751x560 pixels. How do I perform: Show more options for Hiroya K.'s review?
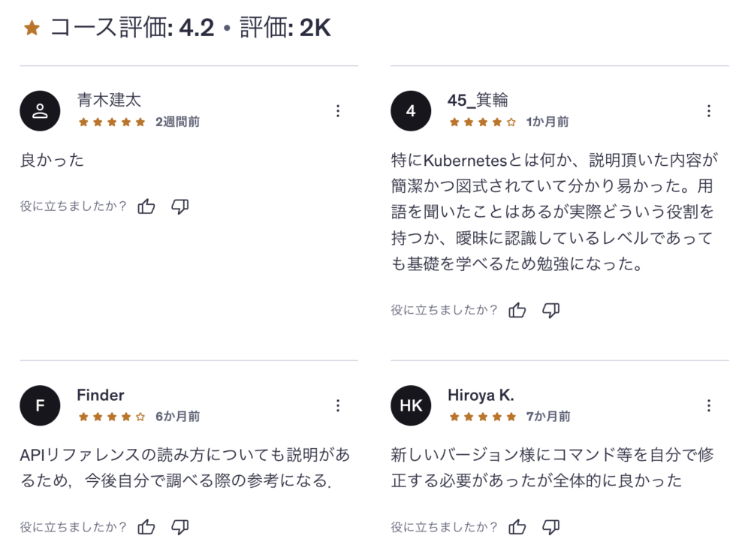(708, 405)
